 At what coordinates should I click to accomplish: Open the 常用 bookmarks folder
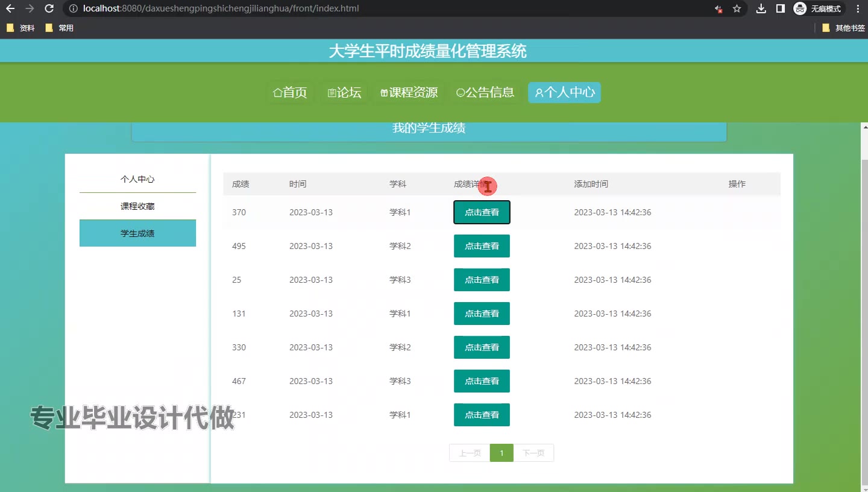click(x=60, y=28)
